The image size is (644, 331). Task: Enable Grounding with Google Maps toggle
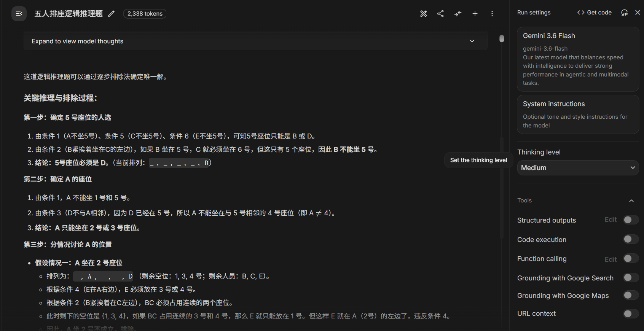point(631,295)
